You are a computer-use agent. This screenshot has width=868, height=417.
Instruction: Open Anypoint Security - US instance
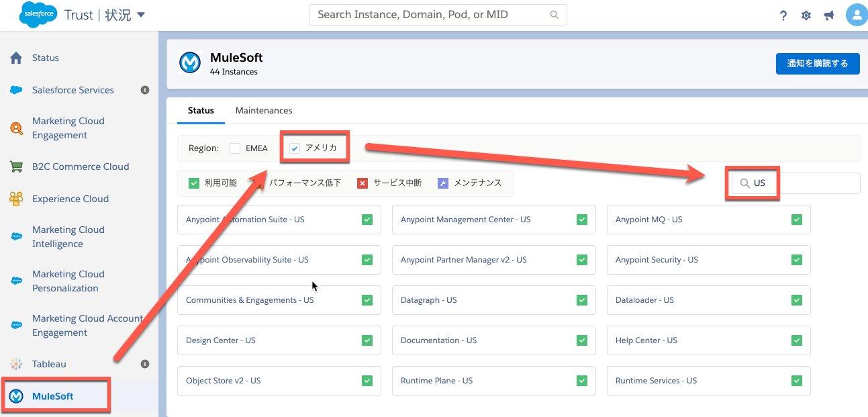tap(709, 260)
